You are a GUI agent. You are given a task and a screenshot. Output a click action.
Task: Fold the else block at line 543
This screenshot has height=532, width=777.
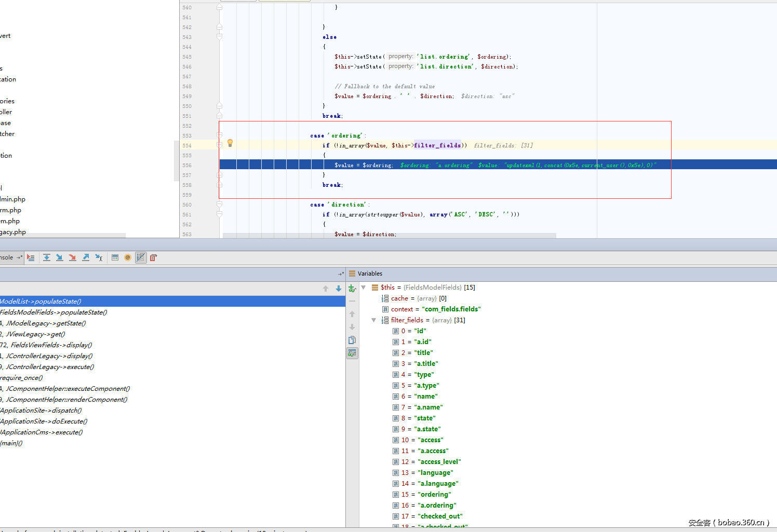[x=219, y=37]
